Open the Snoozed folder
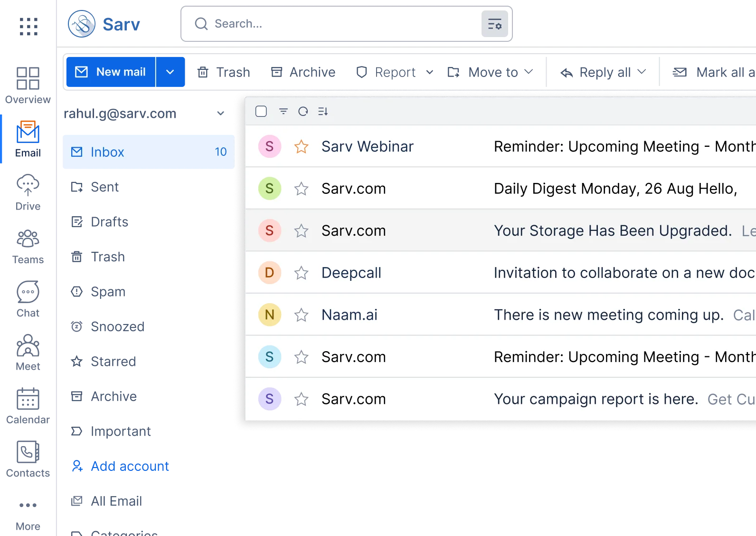Image resolution: width=756 pixels, height=536 pixels. point(149,326)
